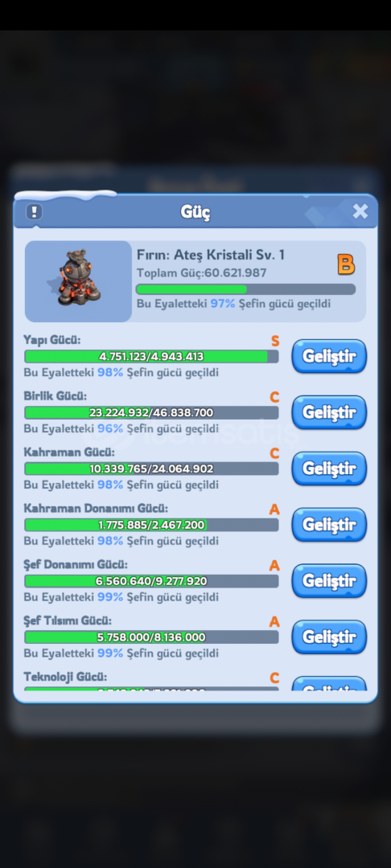Click Geliştir for Kahraman Gücü
391x868 pixels.
coord(329,469)
